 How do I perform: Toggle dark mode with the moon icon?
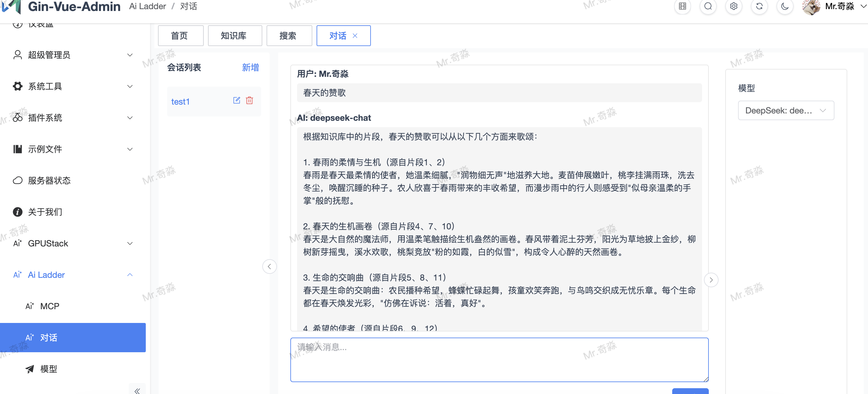(x=785, y=6)
